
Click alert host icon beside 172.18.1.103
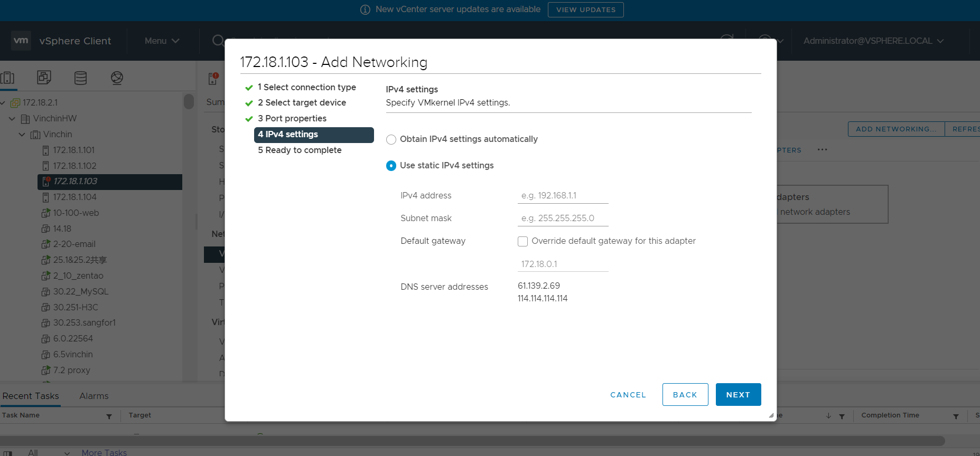[x=46, y=182]
